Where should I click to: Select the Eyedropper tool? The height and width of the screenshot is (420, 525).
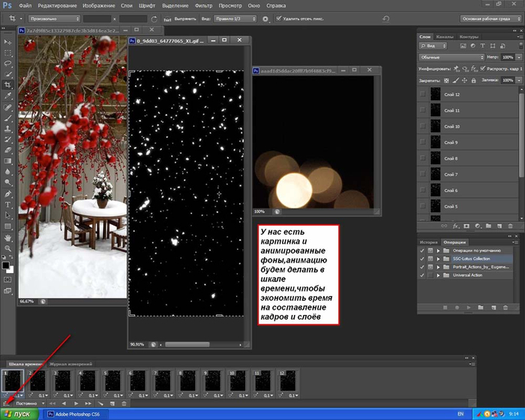(x=7, y=96)
